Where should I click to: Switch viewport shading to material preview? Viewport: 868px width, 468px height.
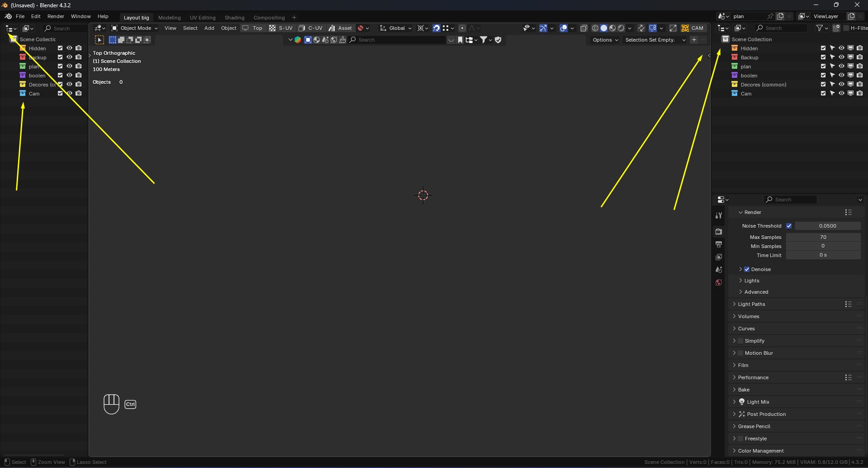(x=612, y=28)
